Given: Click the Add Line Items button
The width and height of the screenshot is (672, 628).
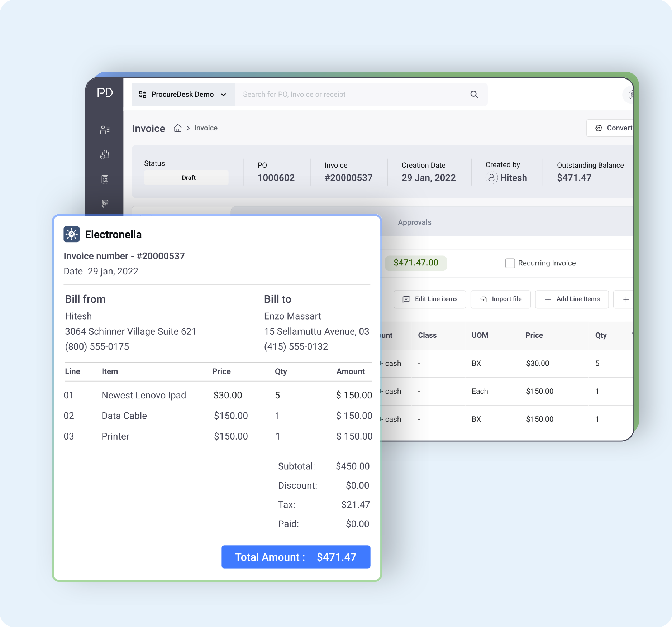Looking at the screenshot, I should point(572,299).
